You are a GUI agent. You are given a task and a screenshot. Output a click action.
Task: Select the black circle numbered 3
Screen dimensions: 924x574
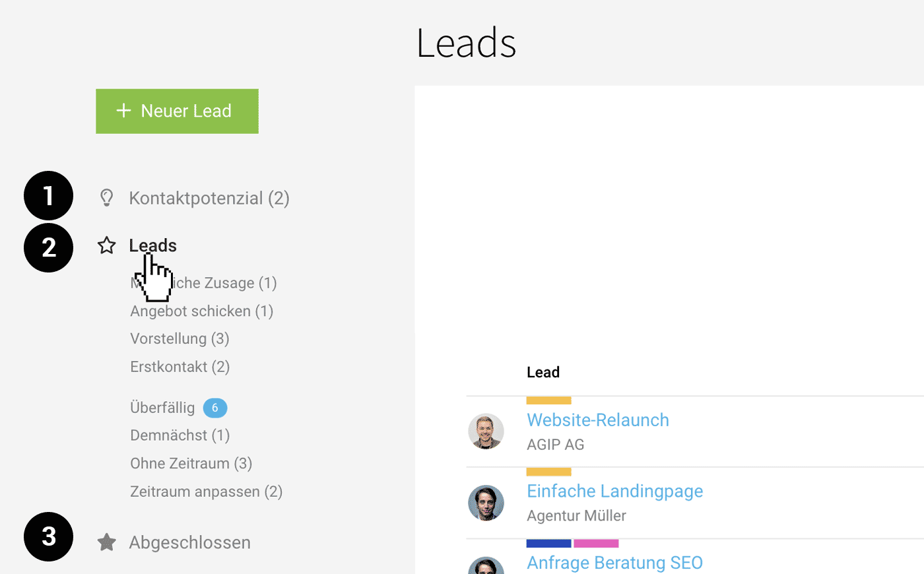tap(48, 536)
